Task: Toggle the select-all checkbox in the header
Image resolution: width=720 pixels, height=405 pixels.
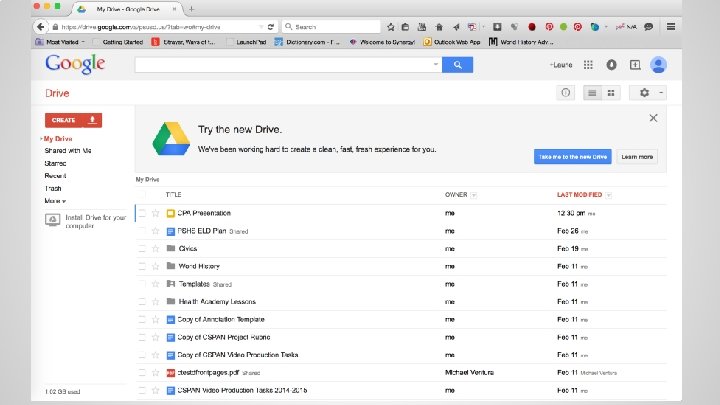Action: point(142,194)
